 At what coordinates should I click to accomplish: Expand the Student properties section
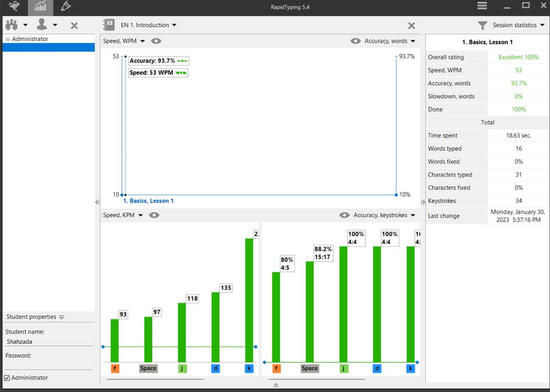pyautogui.click(x=62, y=317)
